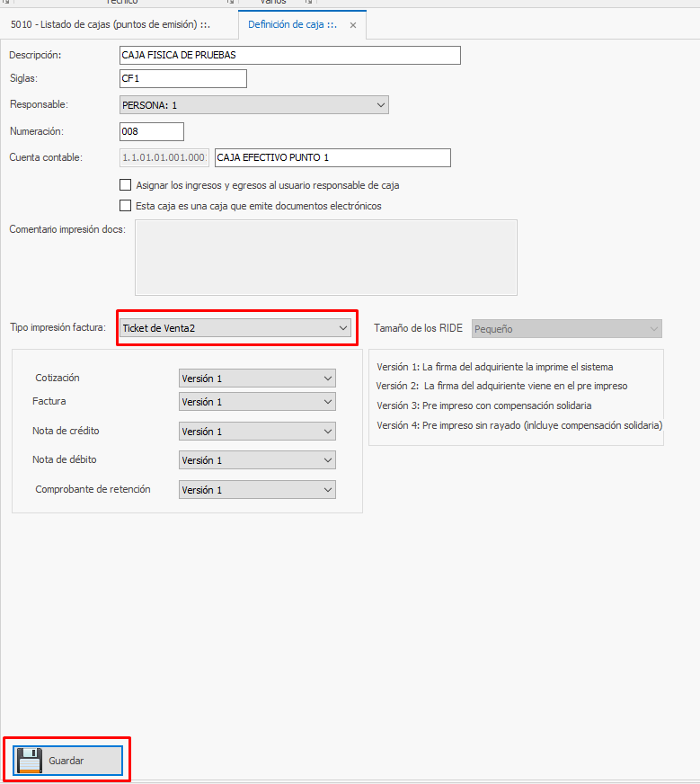Screen dimensions: 700x784
Task: Expand the Nota de débito version dropdown
Action: (x=257, y=460)
